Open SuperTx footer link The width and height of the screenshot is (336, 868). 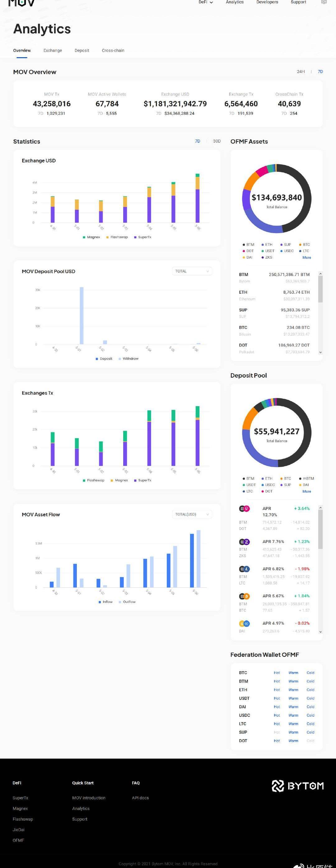click(x=21, y=798)
